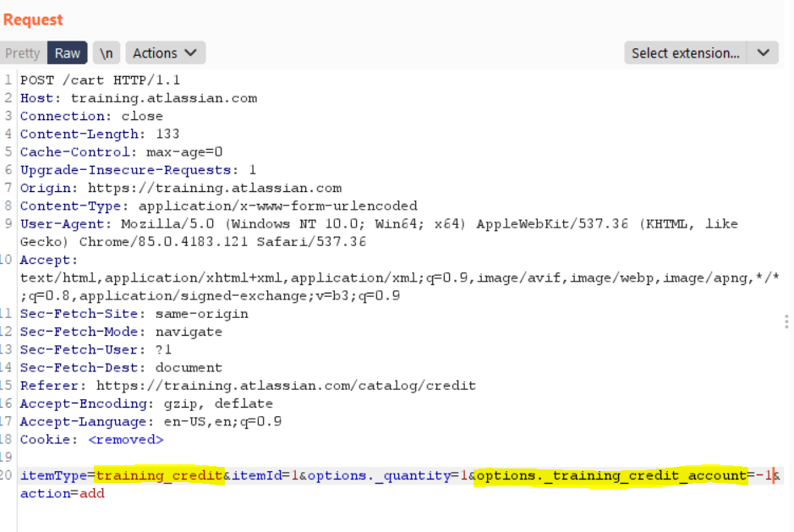
Task: Click the Select extension... button
Action: point(686,53)
